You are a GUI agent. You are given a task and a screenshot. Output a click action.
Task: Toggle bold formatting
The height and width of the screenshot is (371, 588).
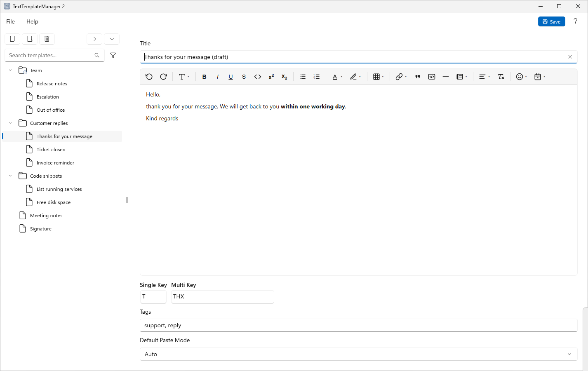205,77
